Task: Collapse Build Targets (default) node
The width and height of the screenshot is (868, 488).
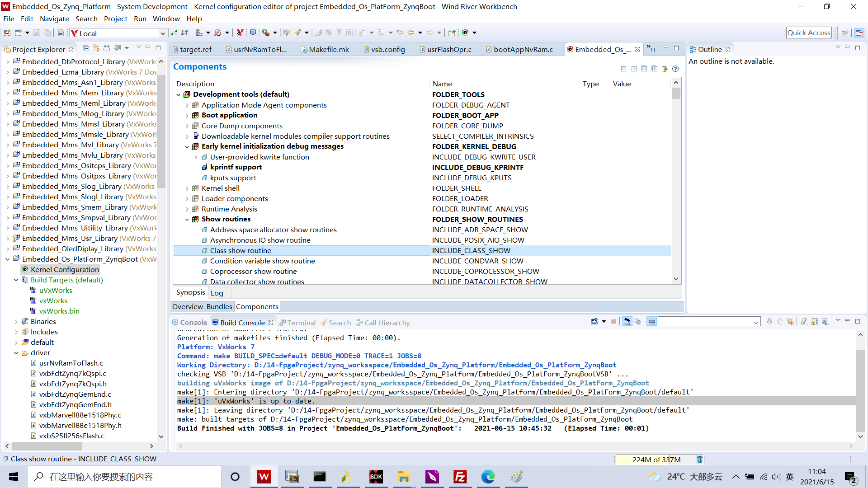Action: click(x=16, y=280)
